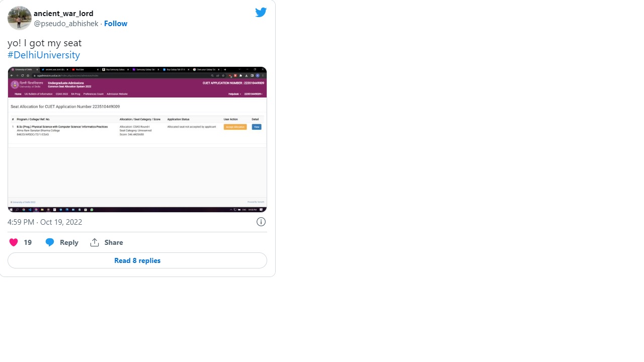Viewport: 644px width, 362px height.
Task: Click the 19 likes count
Action: tap(28, 242)
